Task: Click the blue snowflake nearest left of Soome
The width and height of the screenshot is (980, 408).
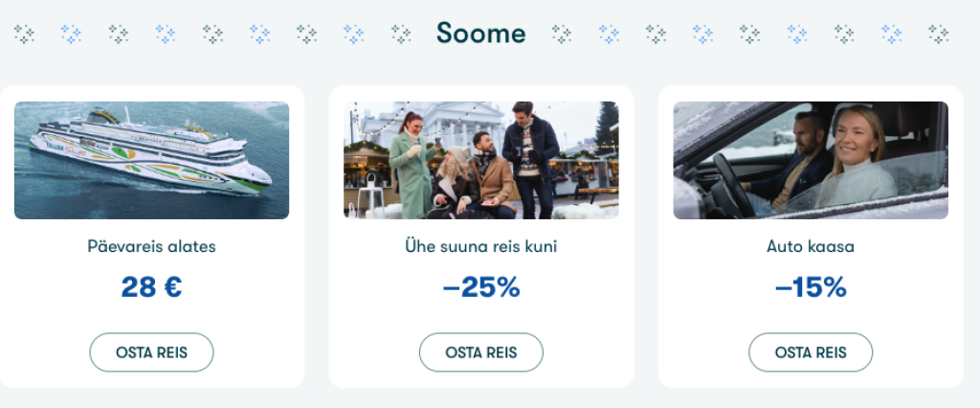Action: pyautogui.click(x=353, y=34)
